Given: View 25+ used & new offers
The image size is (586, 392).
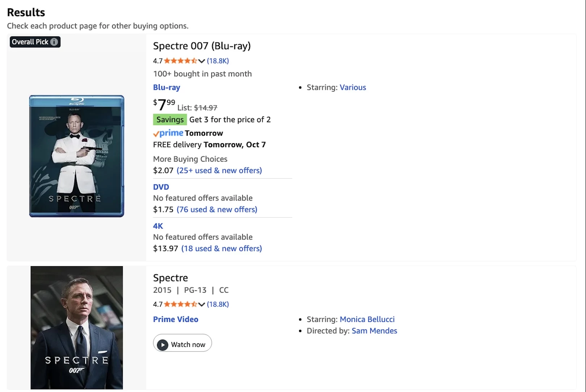Looking at the screenshot, I should (x=219, y=170).
